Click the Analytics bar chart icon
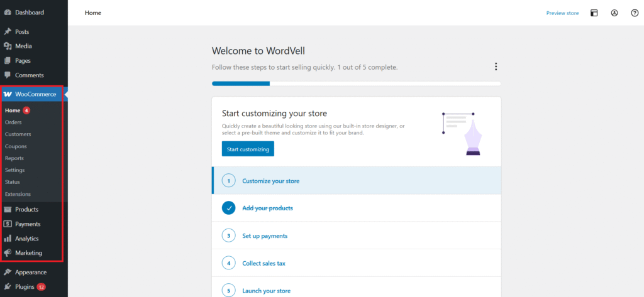 point(8,239)
